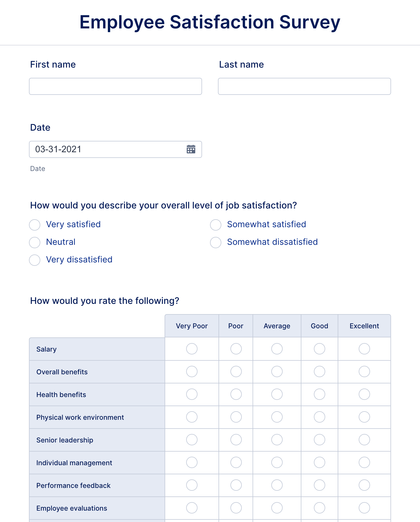Viewport: 420px width, 522px height.
Task: Rate Health benefits as Average
Action: tap(277, 394)
